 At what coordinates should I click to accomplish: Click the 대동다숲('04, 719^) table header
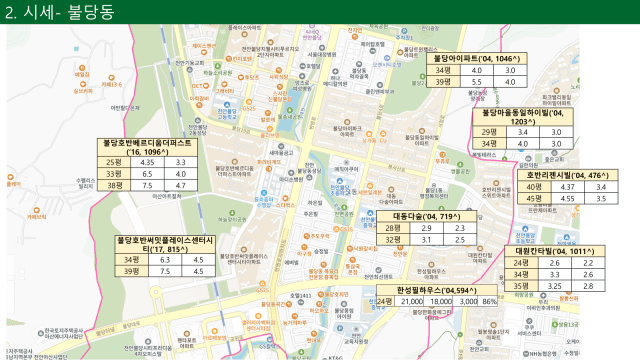point(427,216)
